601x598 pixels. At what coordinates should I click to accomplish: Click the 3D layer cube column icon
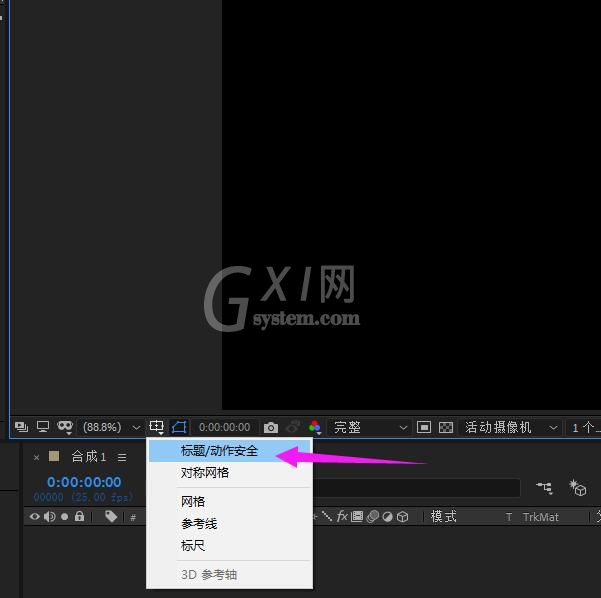(x=402, y=517)
